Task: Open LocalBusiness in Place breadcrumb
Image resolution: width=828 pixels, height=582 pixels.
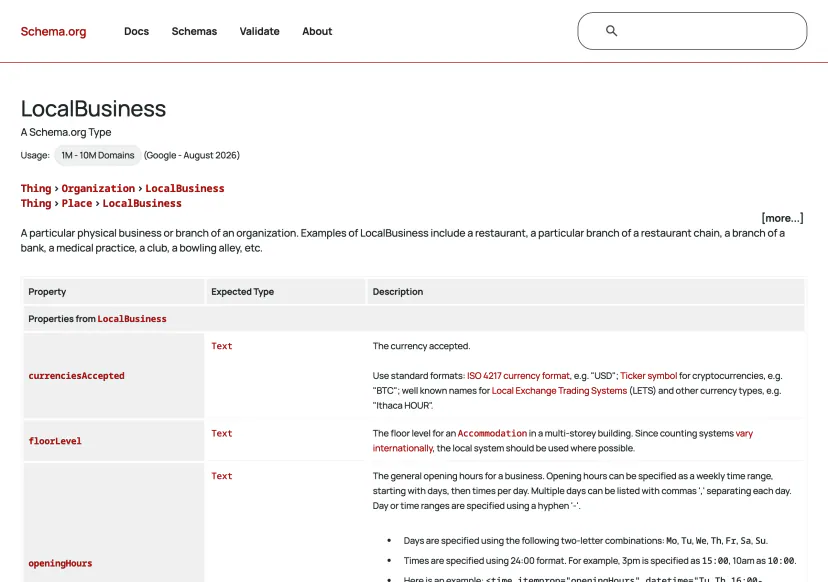Action: [142, 203]
